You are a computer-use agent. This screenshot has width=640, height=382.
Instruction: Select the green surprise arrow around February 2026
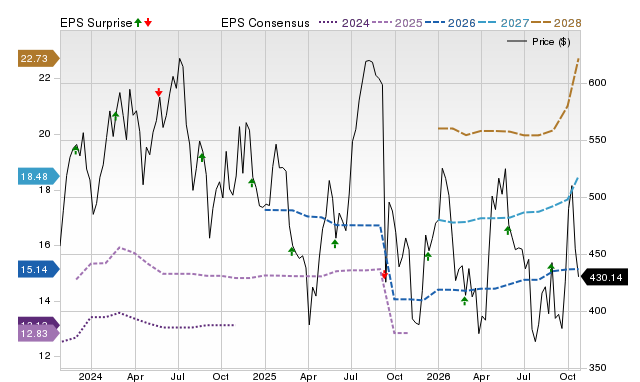coord(464,301)
